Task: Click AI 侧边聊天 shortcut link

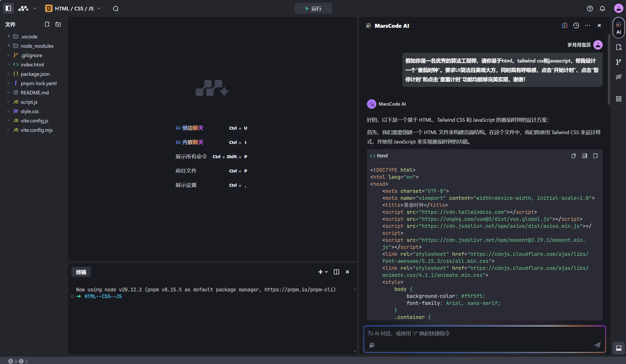Action: [x=189, y=128]
